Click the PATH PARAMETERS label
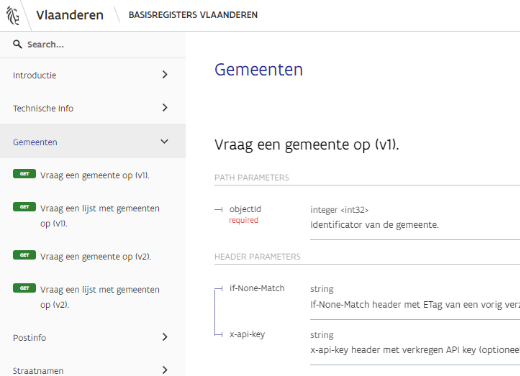The width and height of the screenshot is (520, 376). coord(252,177)
